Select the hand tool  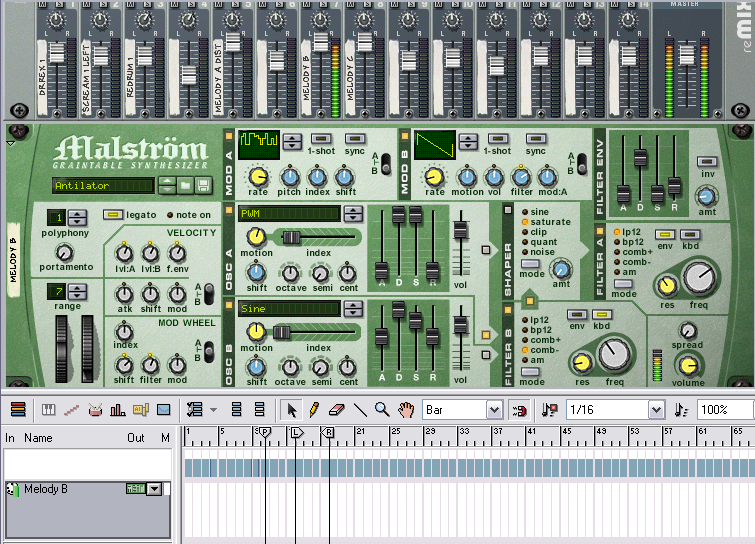[x=406, y=410]
